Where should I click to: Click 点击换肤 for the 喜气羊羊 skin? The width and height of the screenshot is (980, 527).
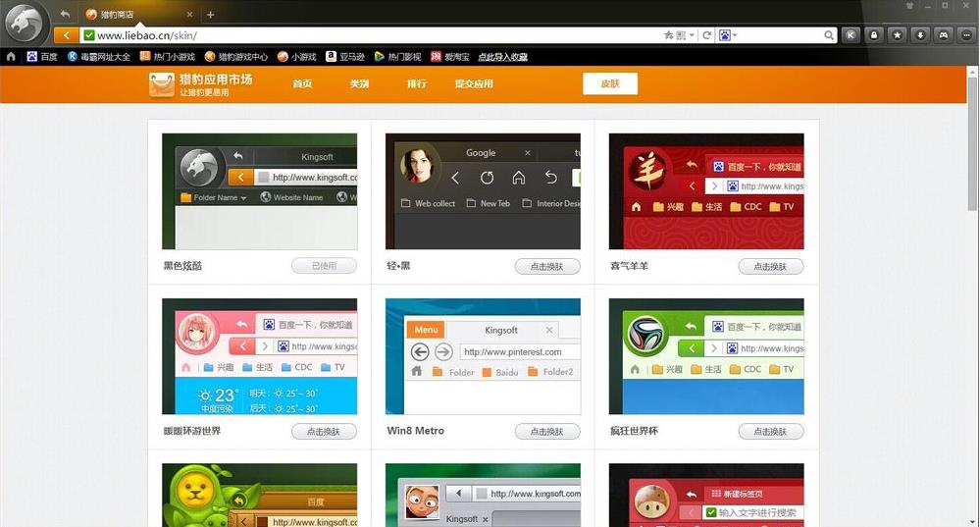click(770, 266)
